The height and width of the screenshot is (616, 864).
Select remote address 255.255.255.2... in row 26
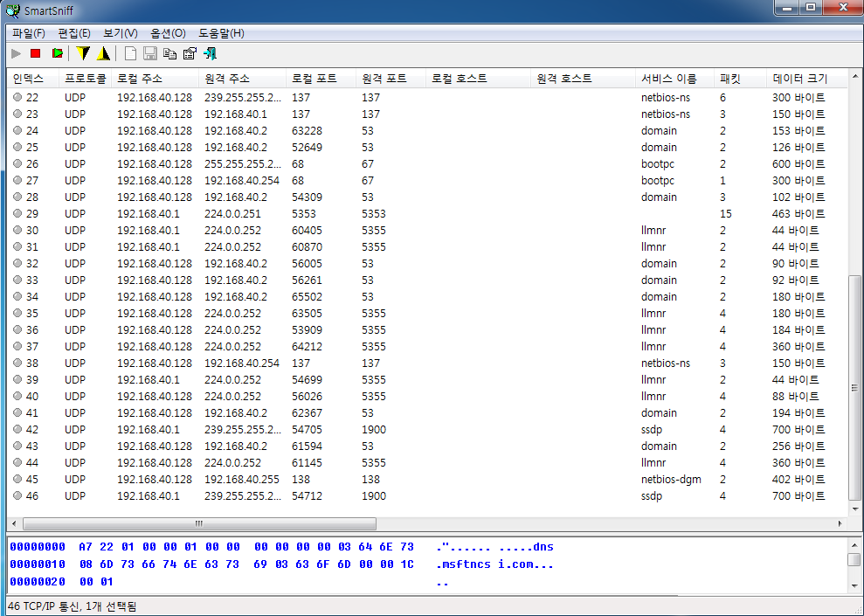(x=243, y=163)
